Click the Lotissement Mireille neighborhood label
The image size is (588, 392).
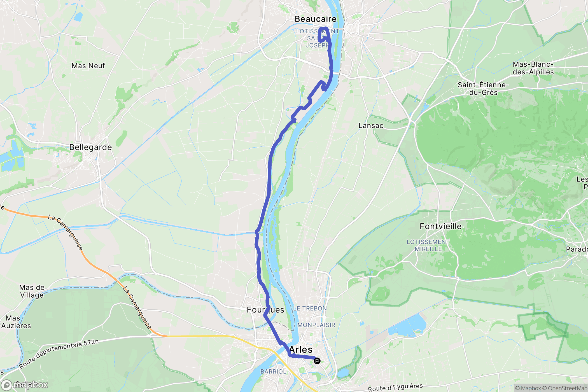coord(428,245)
